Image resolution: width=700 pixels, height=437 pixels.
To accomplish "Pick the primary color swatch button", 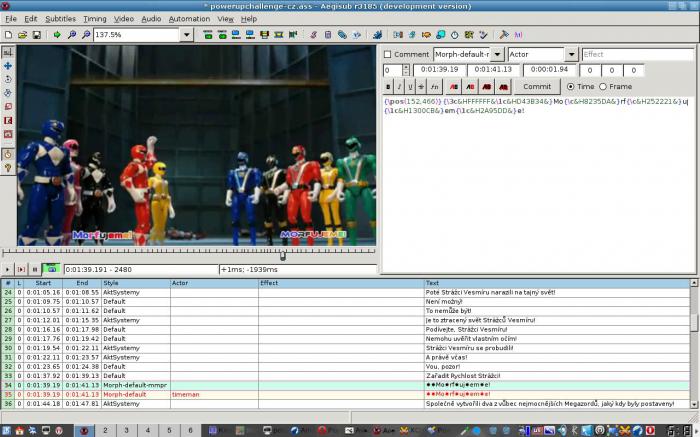I will (454, 87).
